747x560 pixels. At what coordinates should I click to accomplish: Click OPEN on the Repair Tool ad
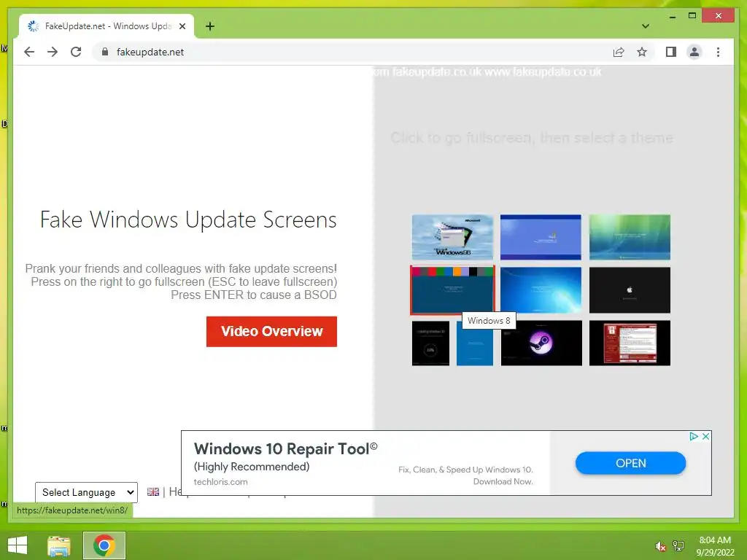[630, 463]
